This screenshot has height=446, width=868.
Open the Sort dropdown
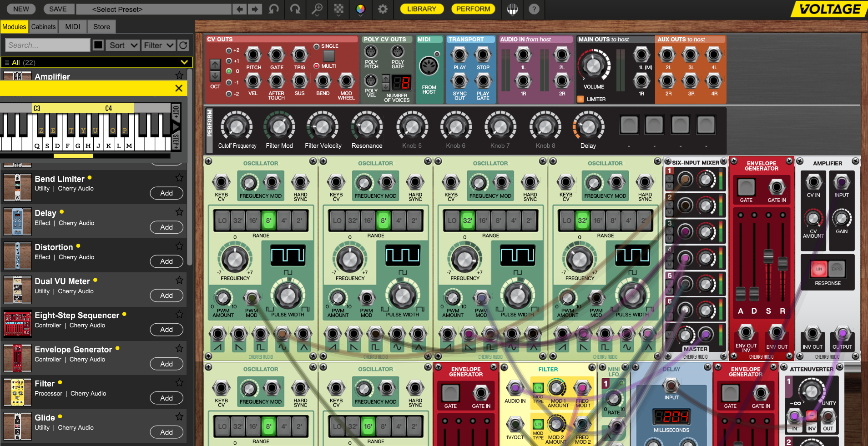[122, 45]
